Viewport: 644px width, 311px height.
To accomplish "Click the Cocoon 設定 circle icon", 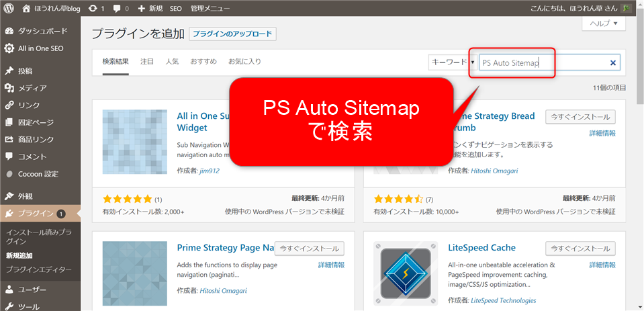I will (x=9, y=174).
